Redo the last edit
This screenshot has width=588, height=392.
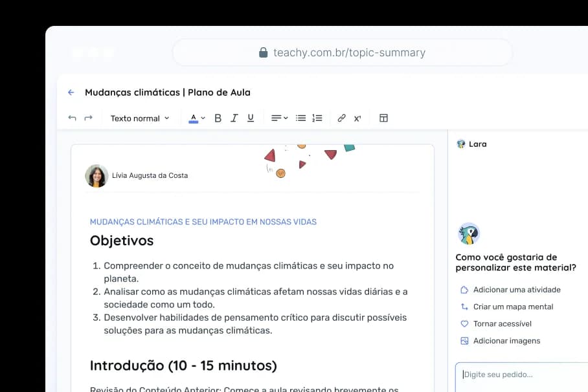pos(89,118)
